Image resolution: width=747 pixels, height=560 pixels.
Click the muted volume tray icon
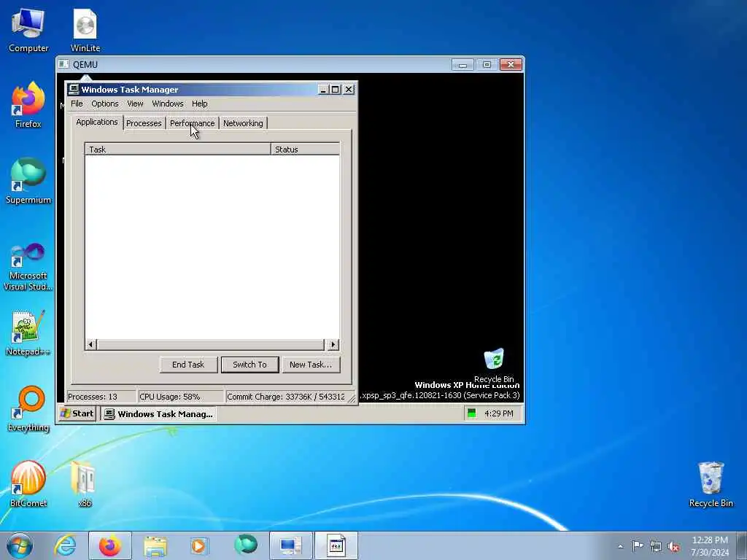(x=673, y=546)
